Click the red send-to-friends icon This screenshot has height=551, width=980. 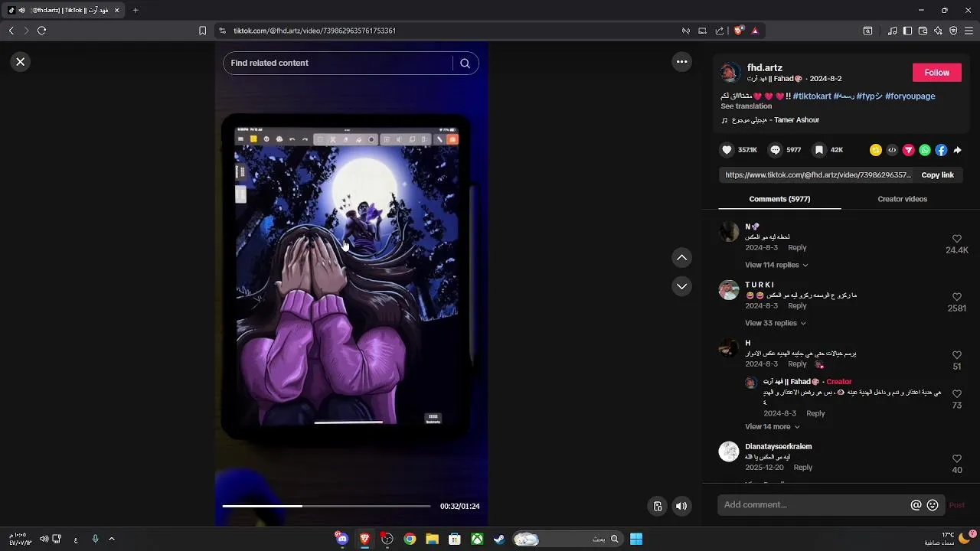click(909, 150)
